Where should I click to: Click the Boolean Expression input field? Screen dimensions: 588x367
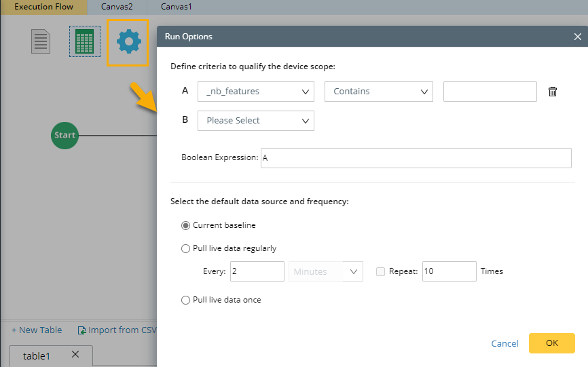tap(416, 158)
